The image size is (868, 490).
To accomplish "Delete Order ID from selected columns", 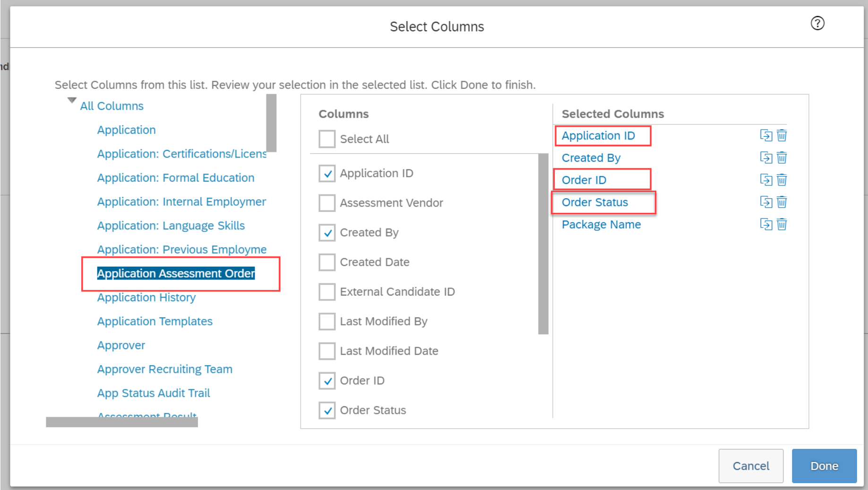I will 782,180.
